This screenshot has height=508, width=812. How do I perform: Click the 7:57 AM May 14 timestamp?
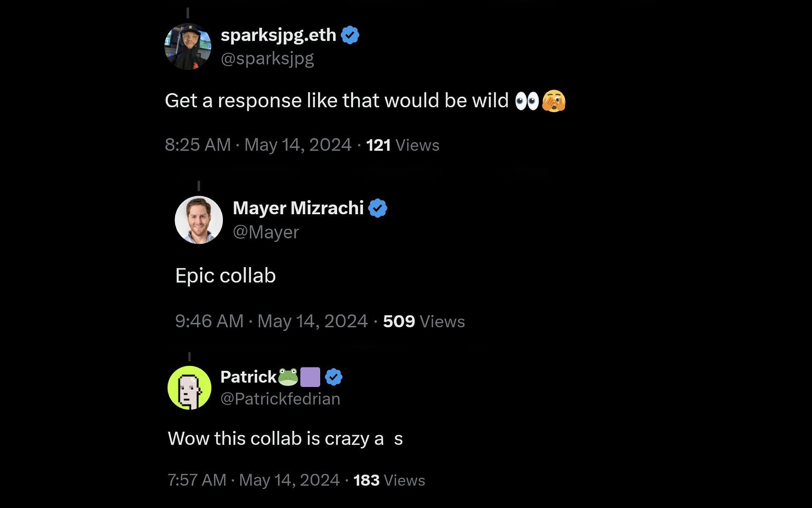point(253,480)
